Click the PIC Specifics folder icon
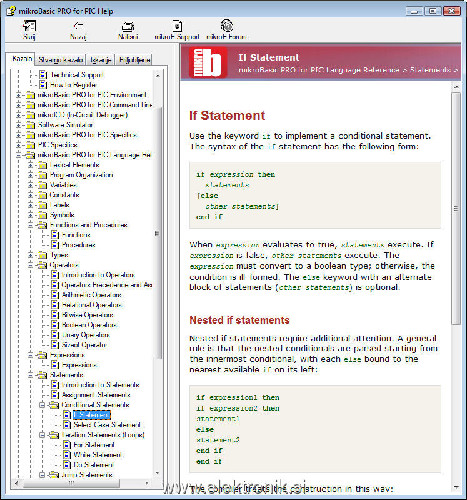Image resolution: width=467 pixels, height=500 pixels. coord(31,145)
